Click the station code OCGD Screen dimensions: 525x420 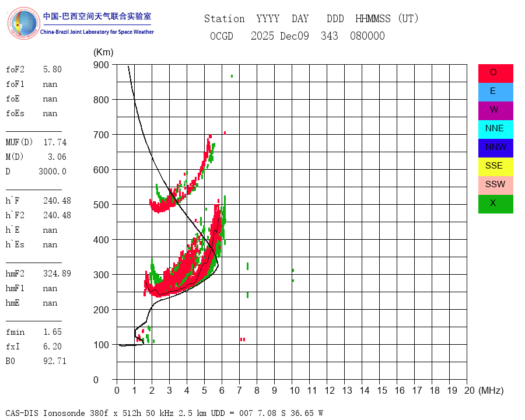(x=222, y=36)
